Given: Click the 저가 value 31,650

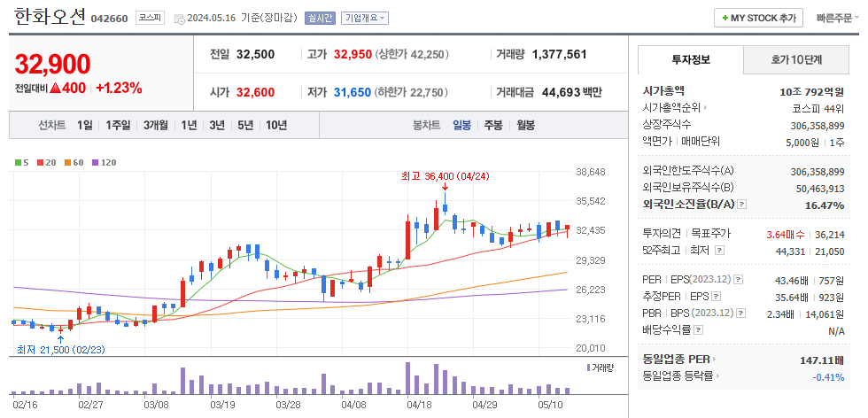Looking at the screenshot, I should [x=353, y=92].
